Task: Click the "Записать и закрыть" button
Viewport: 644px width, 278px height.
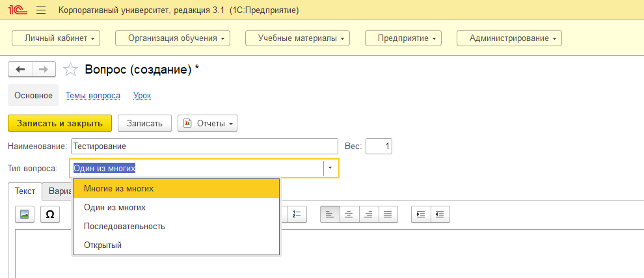Action: tap(60, 123)
